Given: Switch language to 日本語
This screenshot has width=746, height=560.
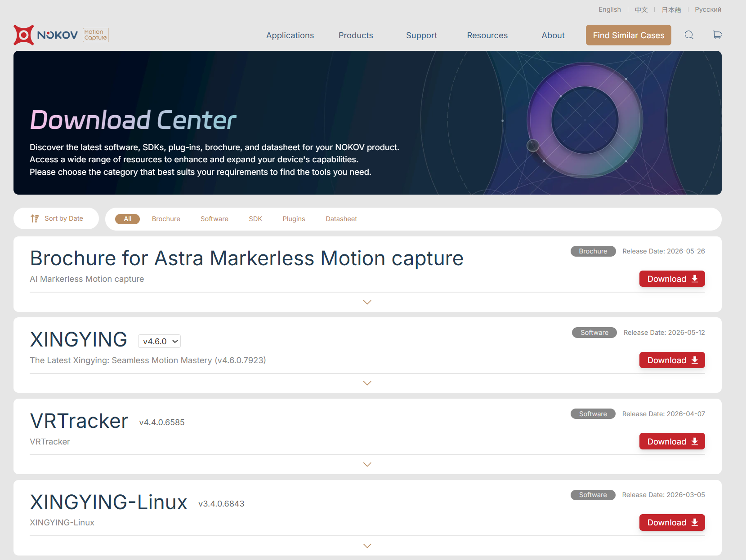Looking at the screenshot, I should [x=671, y=9].
